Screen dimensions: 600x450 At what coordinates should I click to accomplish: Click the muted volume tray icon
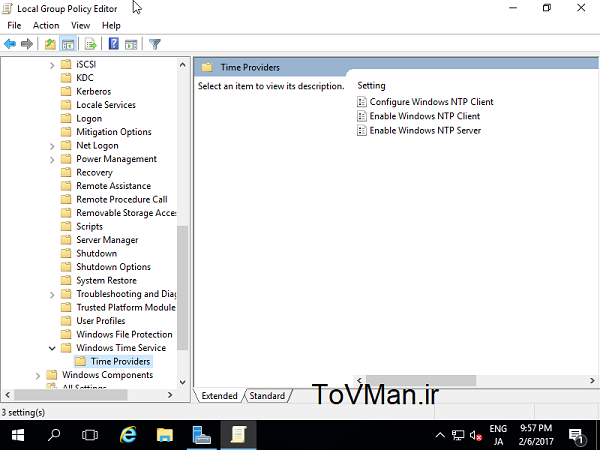coord(475,435)
